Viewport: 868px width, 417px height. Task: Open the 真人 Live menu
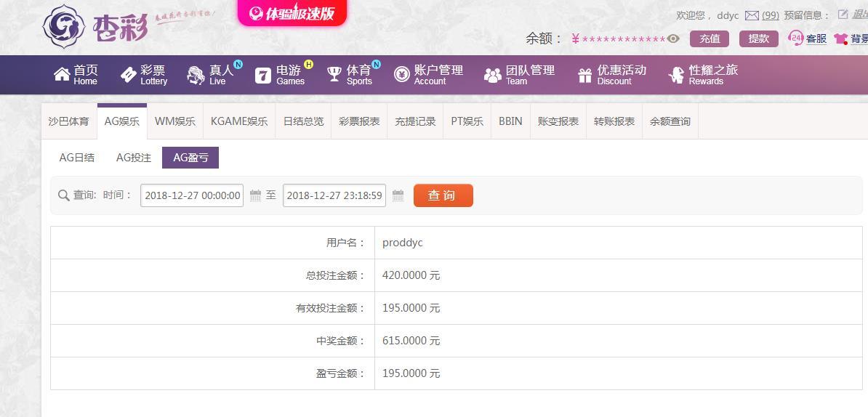click(212, 74)
